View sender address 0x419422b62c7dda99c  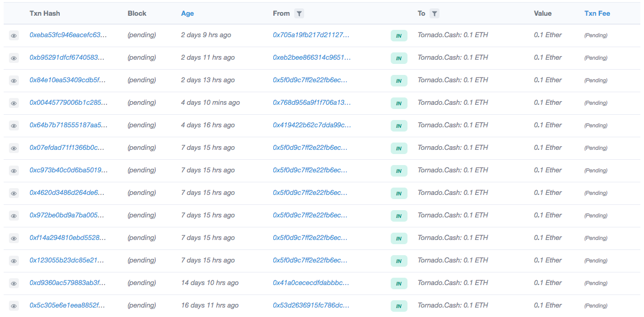(312, 125)
